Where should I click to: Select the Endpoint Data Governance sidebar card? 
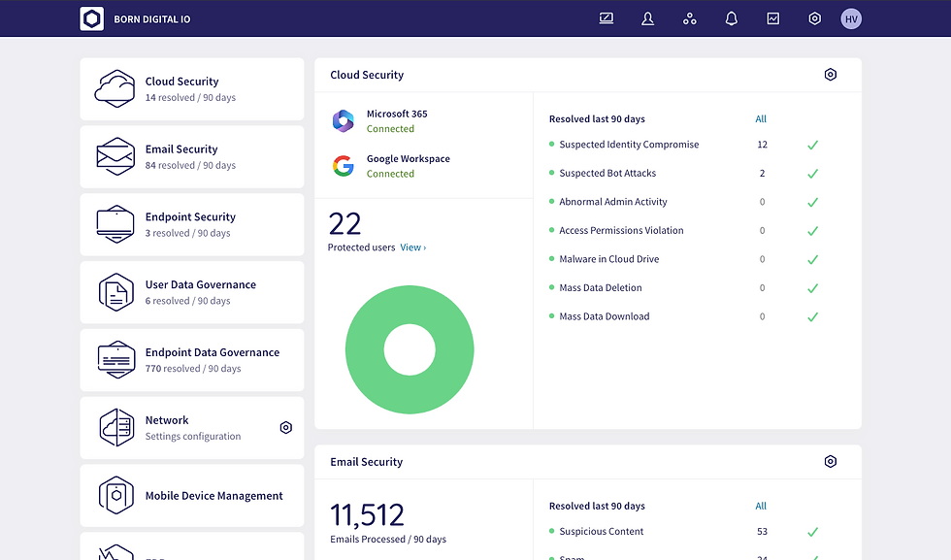192,360
